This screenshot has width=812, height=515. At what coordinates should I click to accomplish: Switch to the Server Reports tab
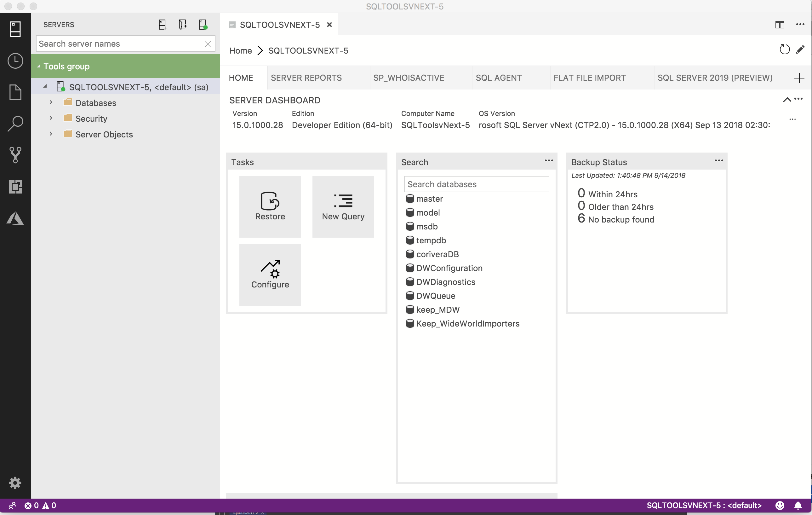[x=306, y=77]
